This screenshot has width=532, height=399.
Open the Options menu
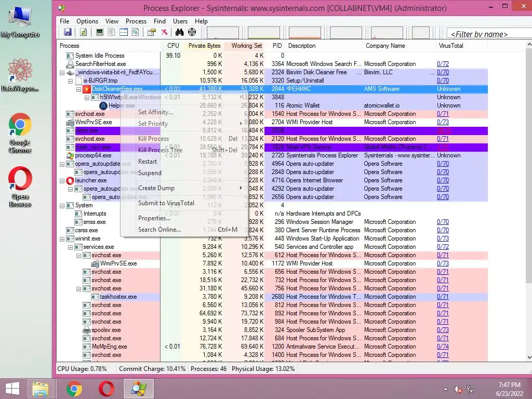(x=87, y=21)
